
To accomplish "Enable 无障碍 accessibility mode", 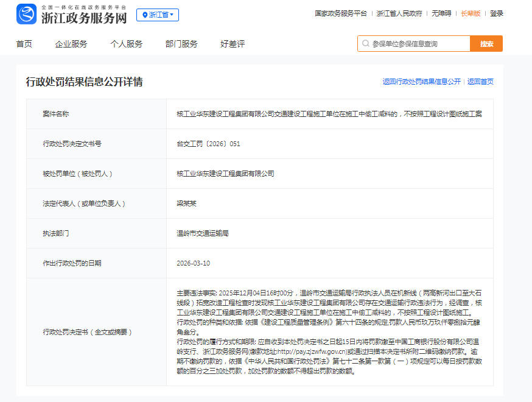I will 441,13.
